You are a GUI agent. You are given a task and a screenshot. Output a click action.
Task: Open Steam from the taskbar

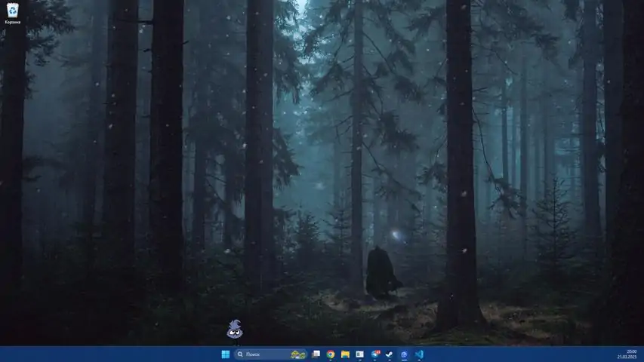coord(390,354)
